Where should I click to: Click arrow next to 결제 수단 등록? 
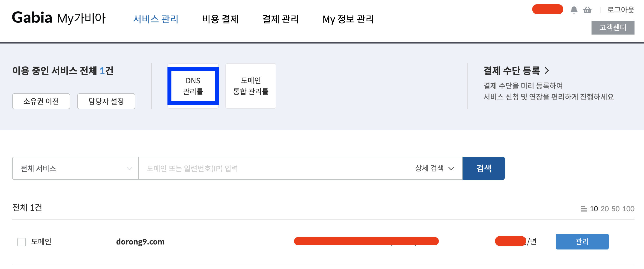pyautogui.click(x=547, y=70)
